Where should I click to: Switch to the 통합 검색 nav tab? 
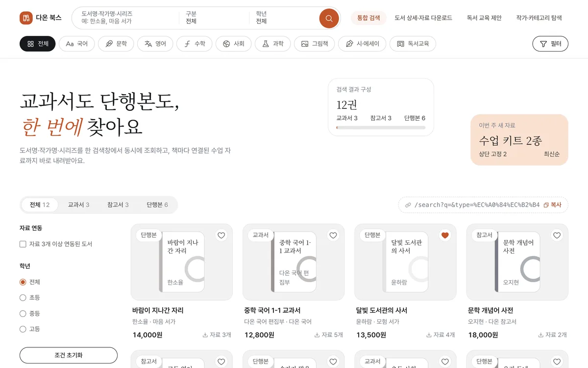click(x=368, y=18)
